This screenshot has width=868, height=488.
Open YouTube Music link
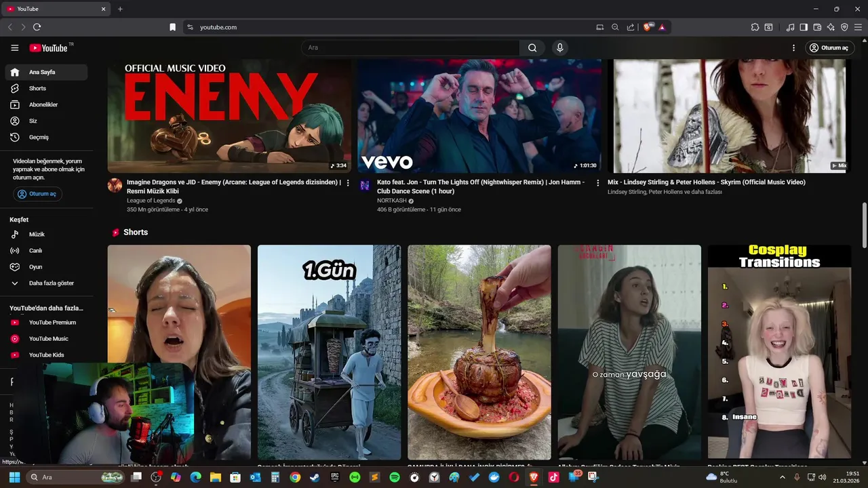coord(46,339)
